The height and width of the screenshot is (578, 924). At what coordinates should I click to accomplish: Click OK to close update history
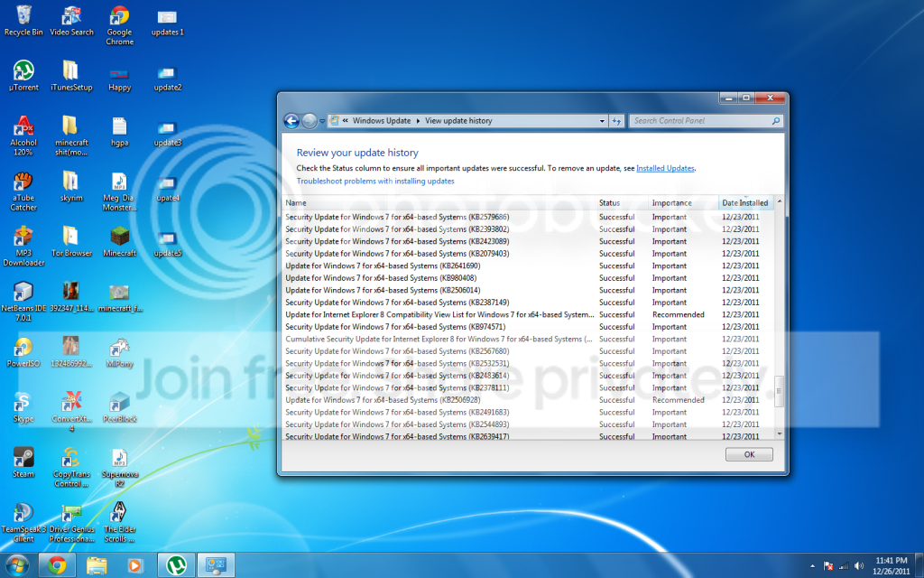click(x=749, y=454)
